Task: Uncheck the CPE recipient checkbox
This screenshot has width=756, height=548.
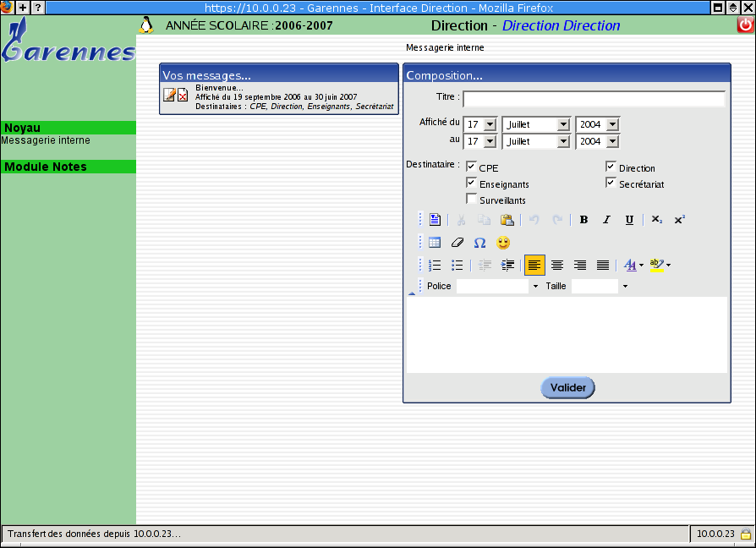Action: [471, 167]
